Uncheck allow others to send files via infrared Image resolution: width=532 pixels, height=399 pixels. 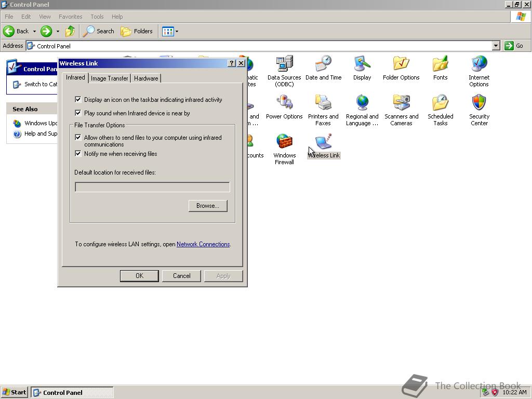78,137
